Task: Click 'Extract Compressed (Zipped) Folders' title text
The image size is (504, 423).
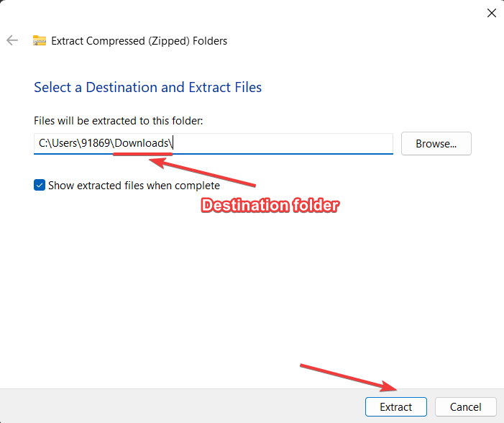Action: click(x=139, y=41)
